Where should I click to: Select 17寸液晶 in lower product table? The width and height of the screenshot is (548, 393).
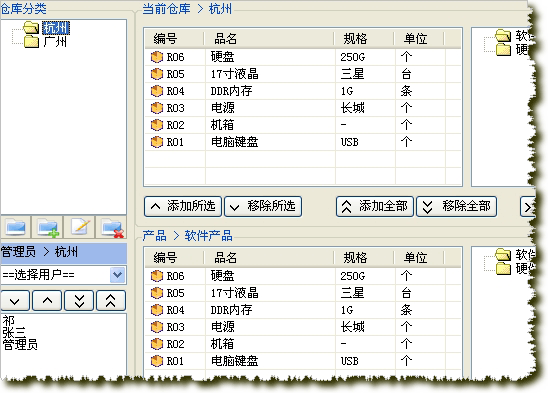235,293
